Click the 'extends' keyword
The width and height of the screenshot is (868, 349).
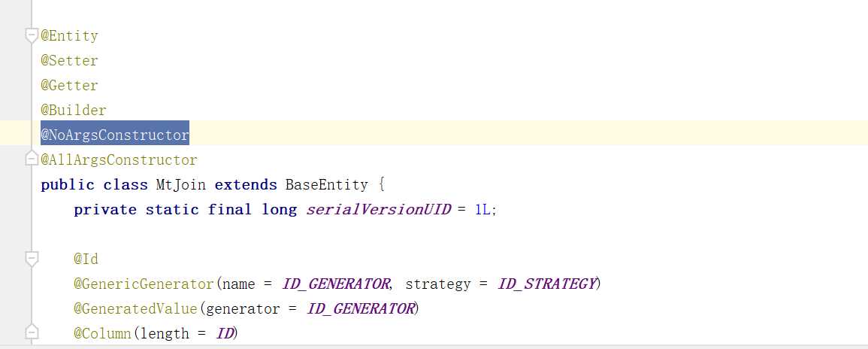click(x=240, y=185)
